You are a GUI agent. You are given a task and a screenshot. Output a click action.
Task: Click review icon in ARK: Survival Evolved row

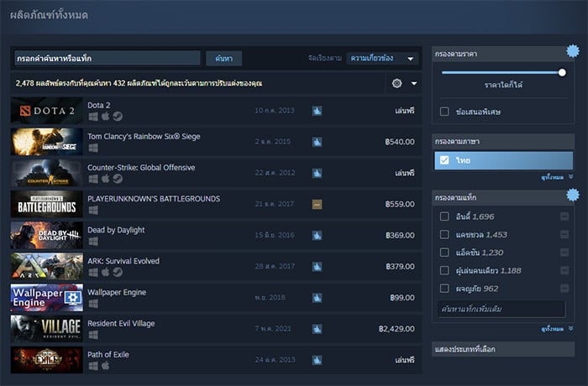point(318,267)
